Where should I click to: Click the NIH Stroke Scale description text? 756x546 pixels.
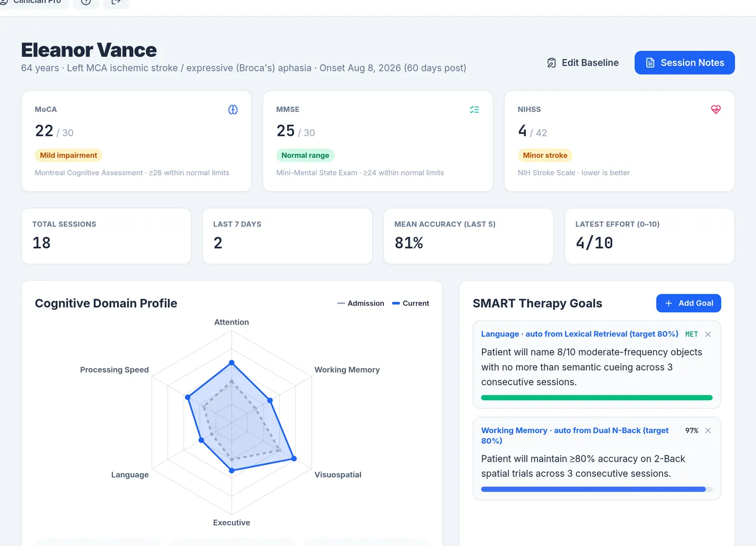click(574, 173)
